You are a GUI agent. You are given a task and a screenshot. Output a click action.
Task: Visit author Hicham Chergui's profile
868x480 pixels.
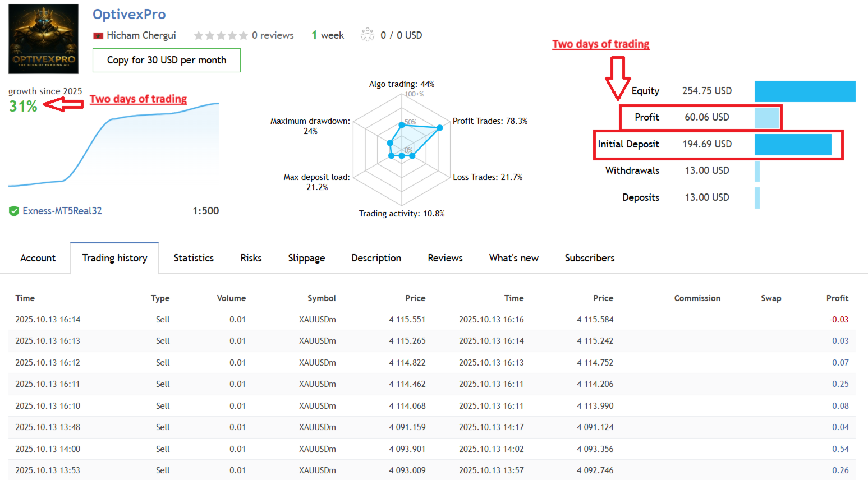141,35
